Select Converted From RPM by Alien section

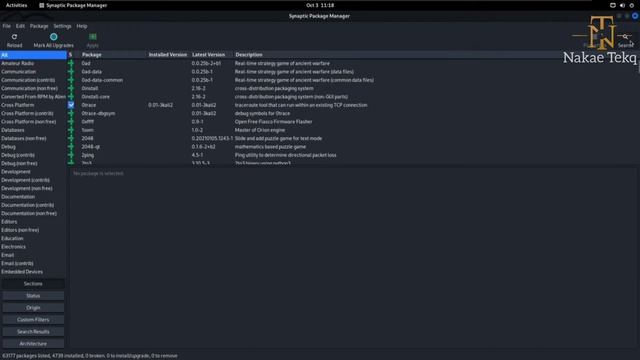tap(33, 97)
